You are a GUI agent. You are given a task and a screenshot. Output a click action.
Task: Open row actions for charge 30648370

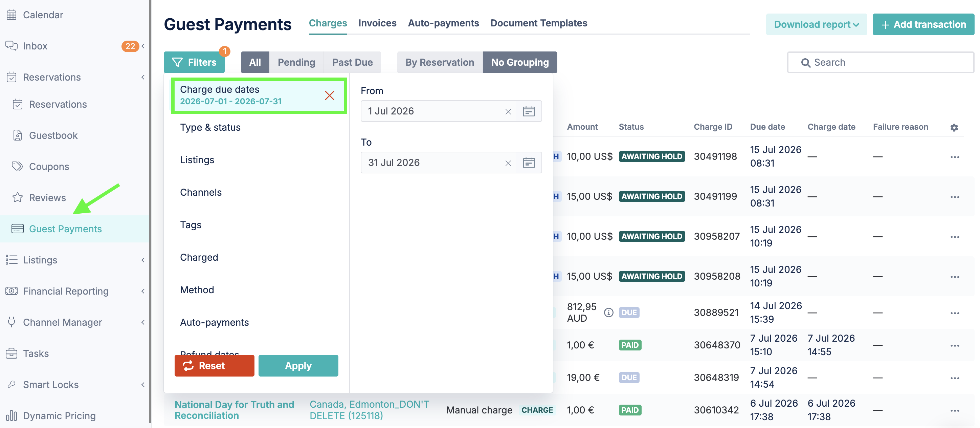[955, 345]
